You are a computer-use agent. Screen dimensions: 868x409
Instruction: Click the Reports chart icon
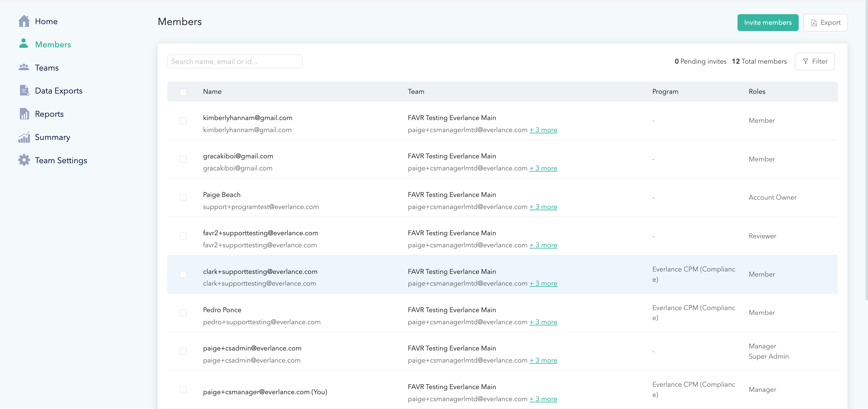click(24, 114)
